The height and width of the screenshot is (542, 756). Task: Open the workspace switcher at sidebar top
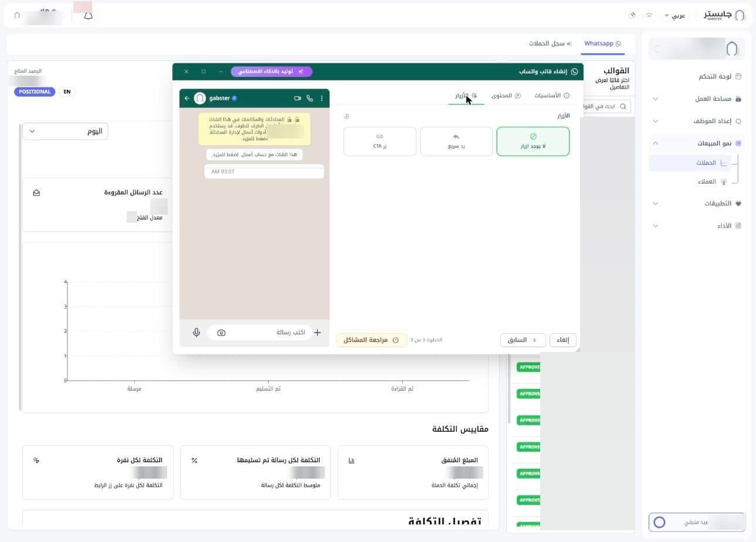click(x=697, y=49)
